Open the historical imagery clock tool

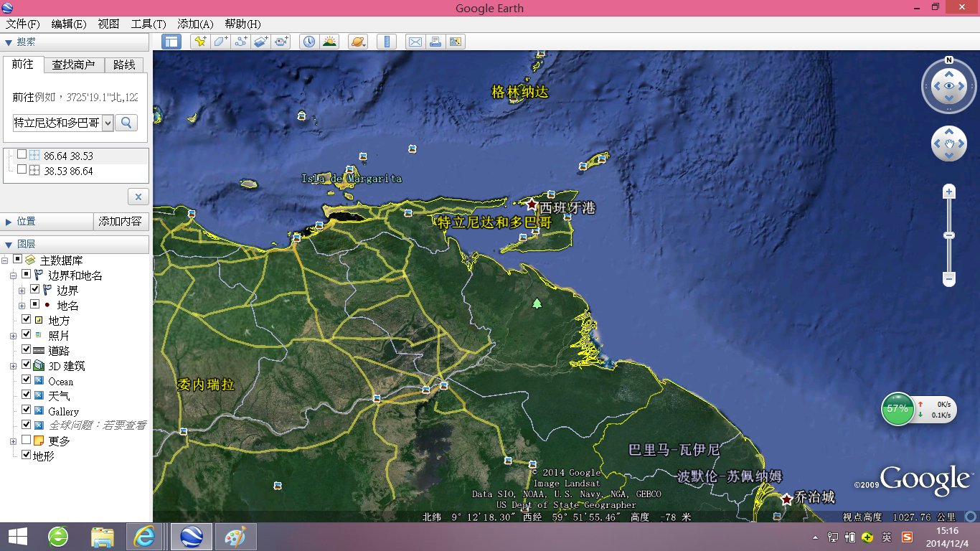(308, 42)
